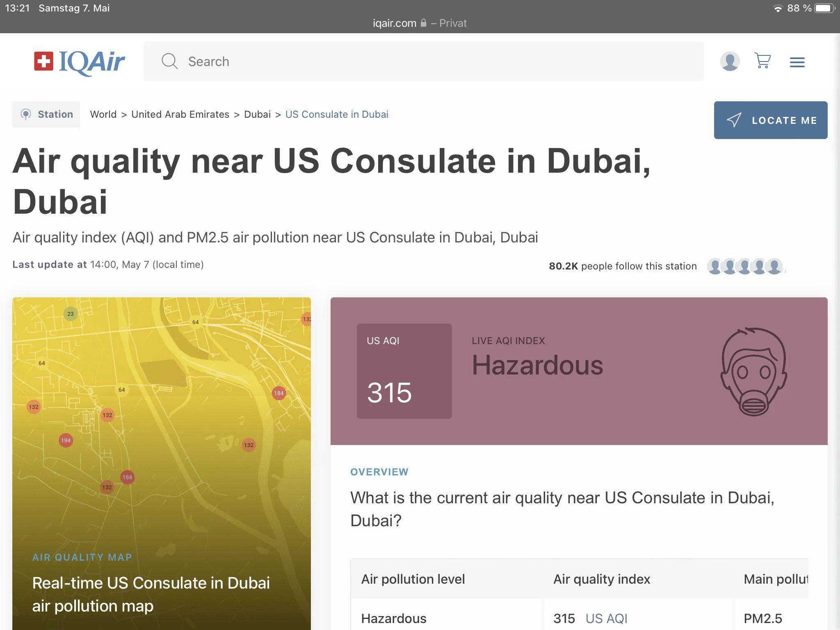Image resolution: width=840 pixels, height=630 pixels.
Task: Click the AIR QUALITY MAP label
Action: click(x=82, y=557)
